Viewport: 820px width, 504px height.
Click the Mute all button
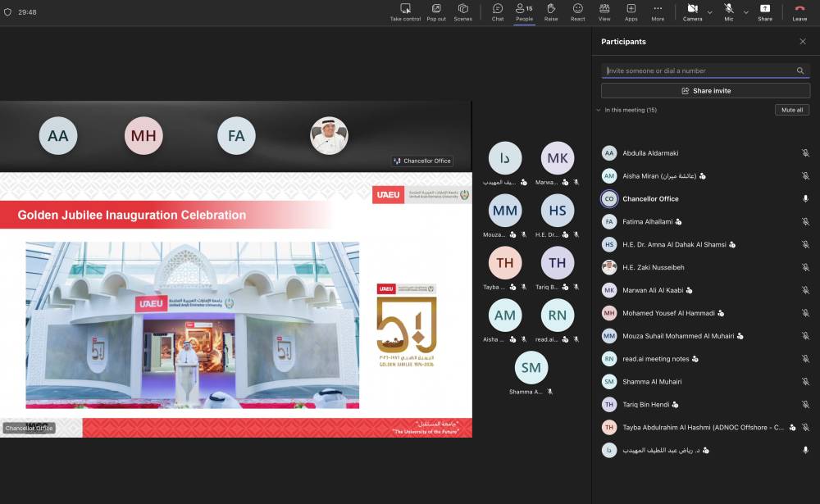[x=791, y=110]
